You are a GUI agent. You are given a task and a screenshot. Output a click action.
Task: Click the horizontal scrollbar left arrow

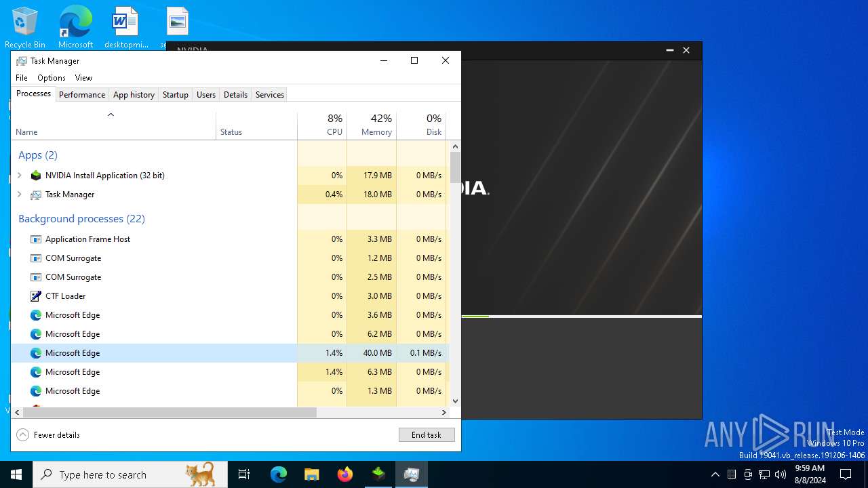[16, 412]
